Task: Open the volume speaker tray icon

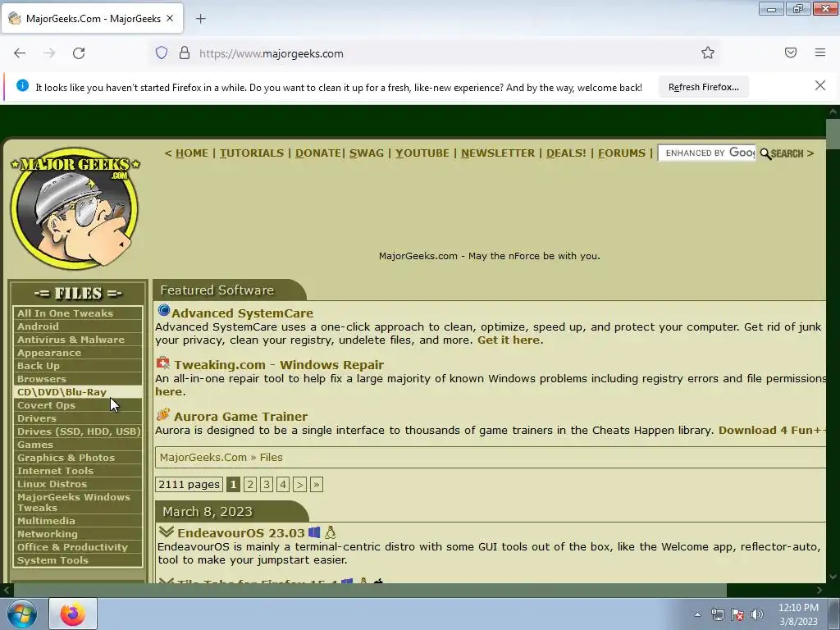Action: click(x=757, y=614)
